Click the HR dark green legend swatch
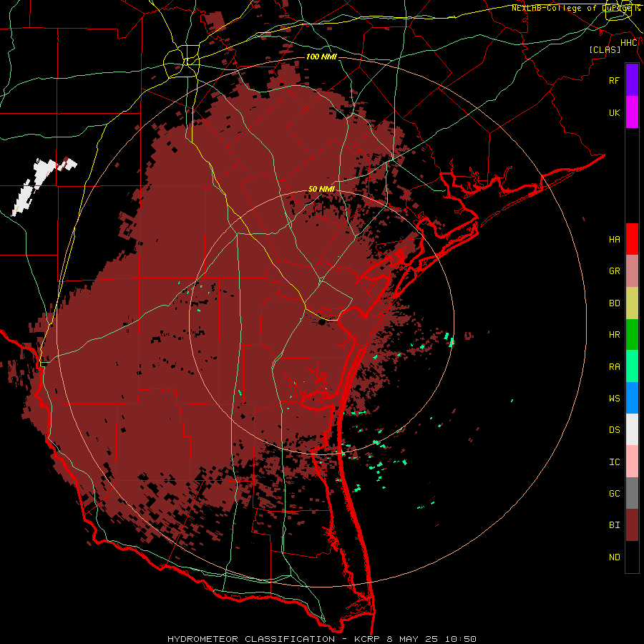The height and width of the screenshot is (644, 644). point(632,335)
